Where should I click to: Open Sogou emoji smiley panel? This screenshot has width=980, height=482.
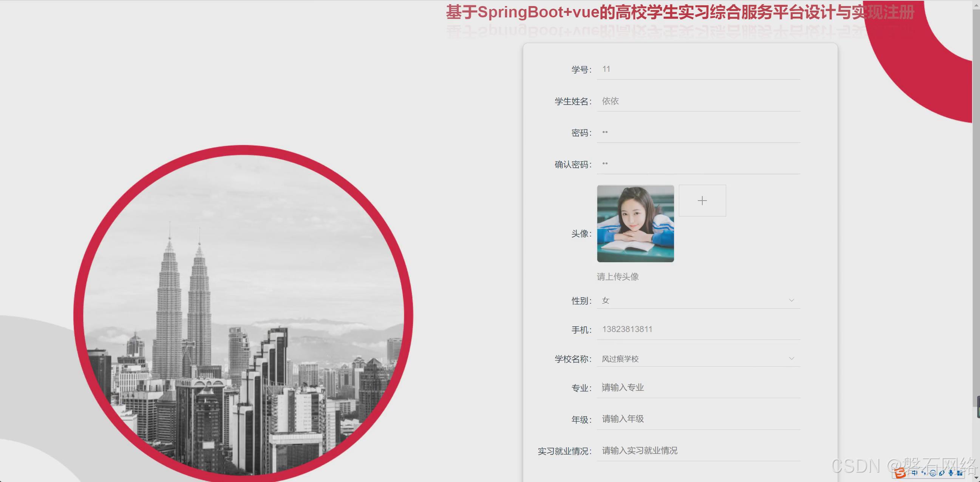pos(933,473)
